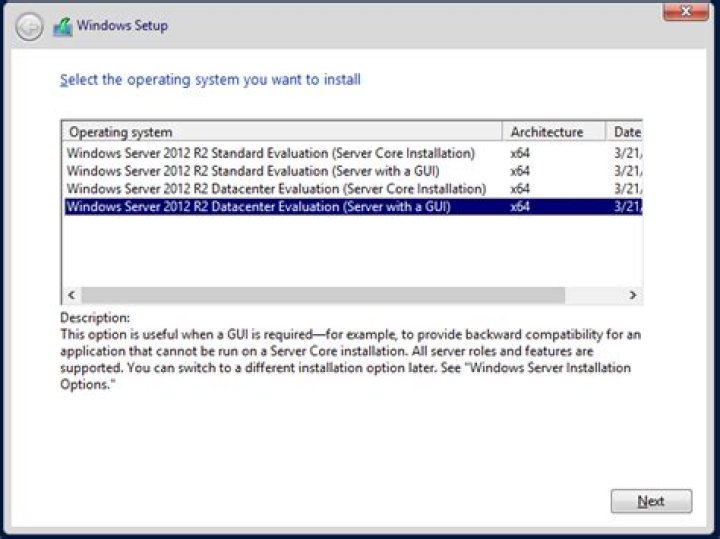Click the horizontal scrollbar thumb
This screenshot has width=720, height=539.
click(x=323, y=295)
